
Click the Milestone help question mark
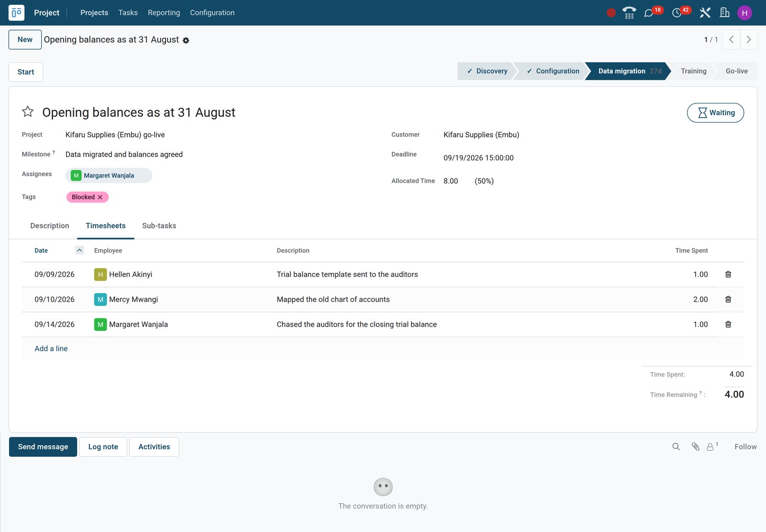(54, 152)
